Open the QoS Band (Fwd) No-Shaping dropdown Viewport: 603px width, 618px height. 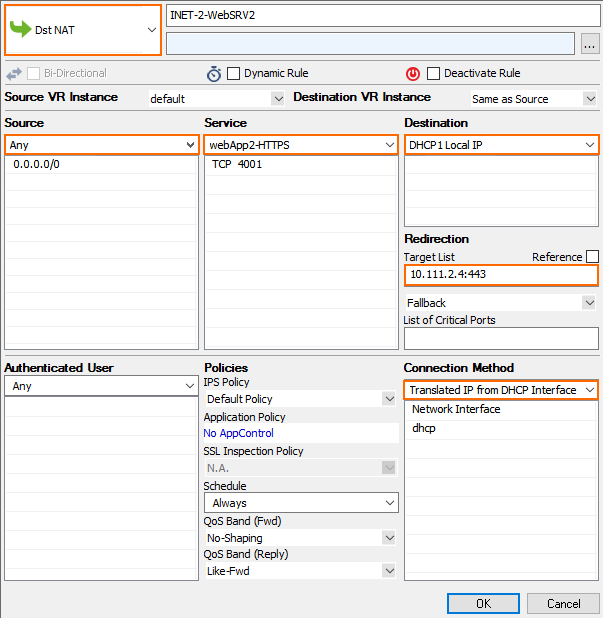(x=301, y=538)
